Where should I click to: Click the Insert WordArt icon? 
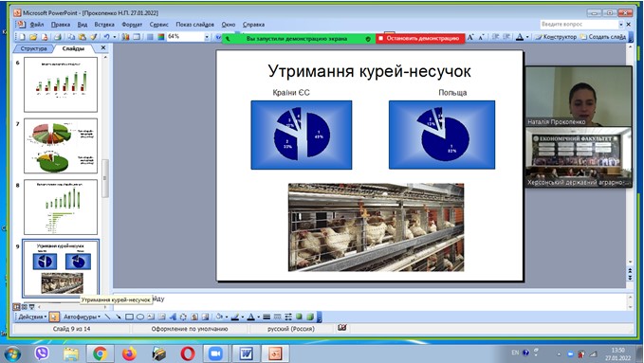click(173, 317)
